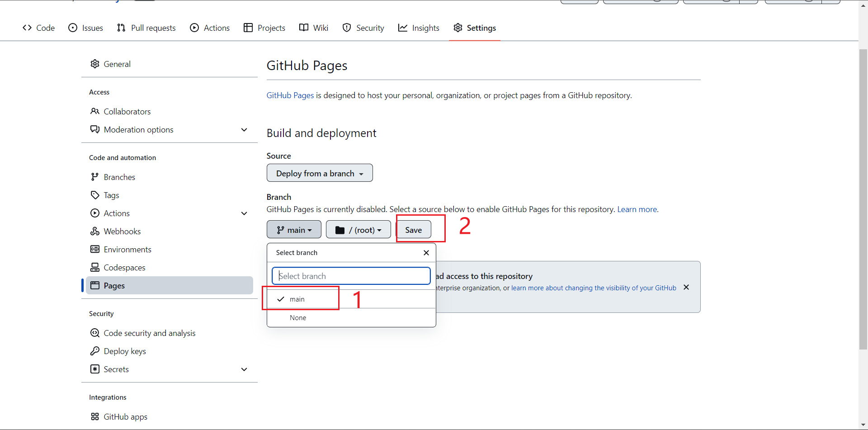This screenshot has height=430, width=868.
Task: Open the learn more about changing visibility link
Action: [594, 288]
